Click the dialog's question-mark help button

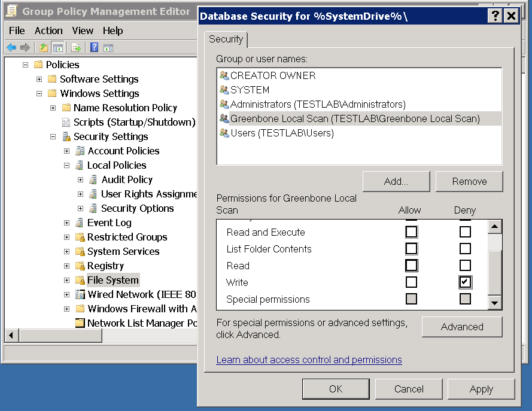click(x=495, y=16)
